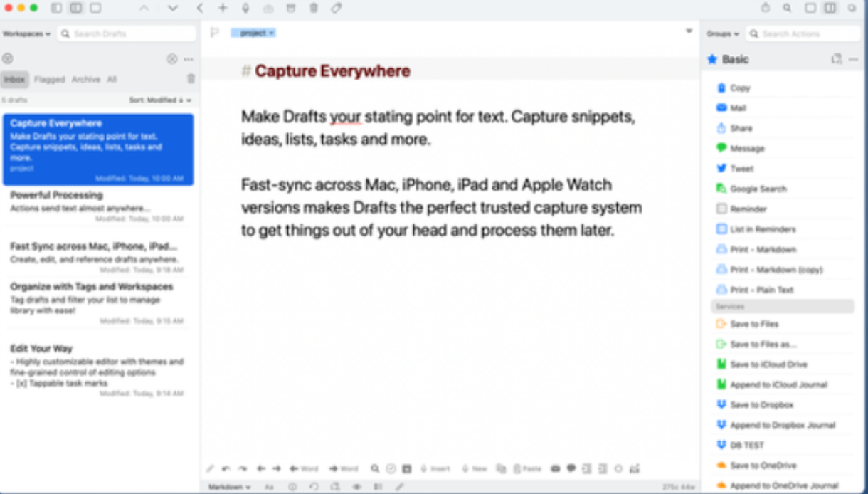Run Save to Dropbox action

(x=783, y=404)
